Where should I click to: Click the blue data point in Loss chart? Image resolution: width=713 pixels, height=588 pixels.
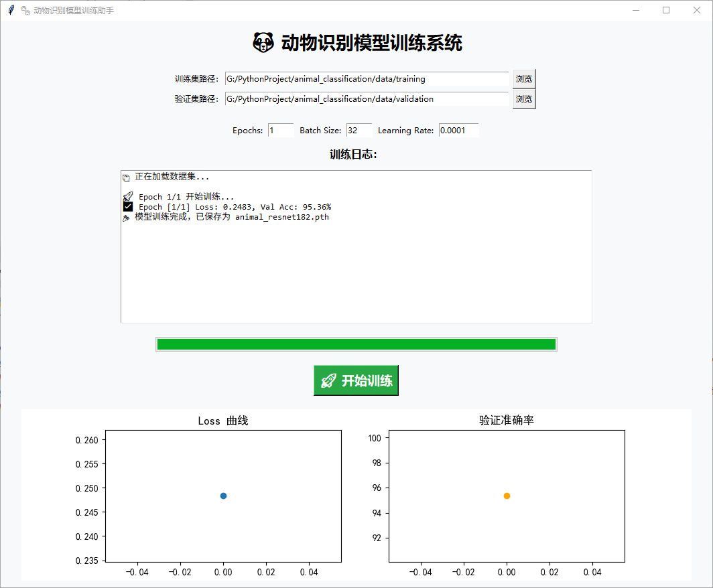(223, 496)
